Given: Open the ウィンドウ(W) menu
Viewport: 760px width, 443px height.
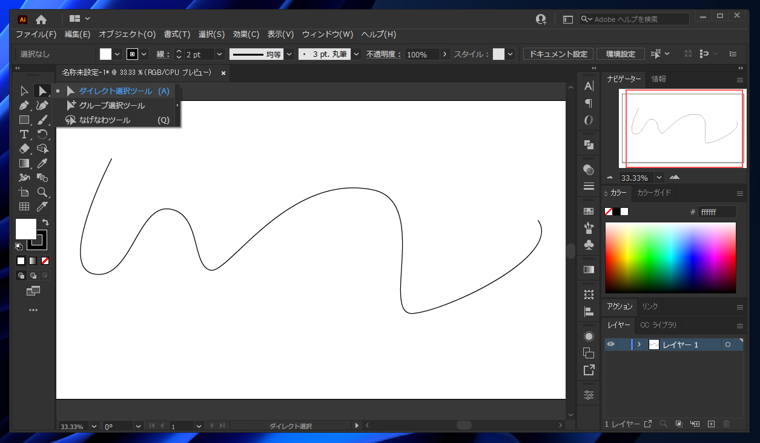Looking at the screenshot, I should click(x=327, y=34).
